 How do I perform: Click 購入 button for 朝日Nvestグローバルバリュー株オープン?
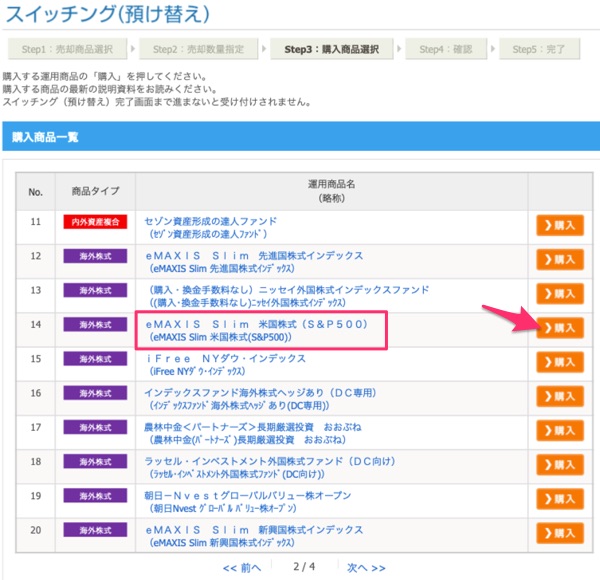coord(560,499)
